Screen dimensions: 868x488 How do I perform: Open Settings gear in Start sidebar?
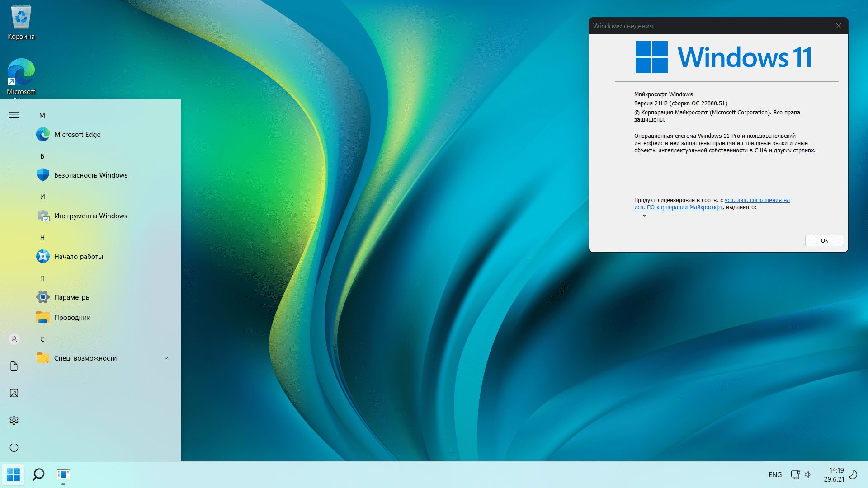tap(14, 420)
